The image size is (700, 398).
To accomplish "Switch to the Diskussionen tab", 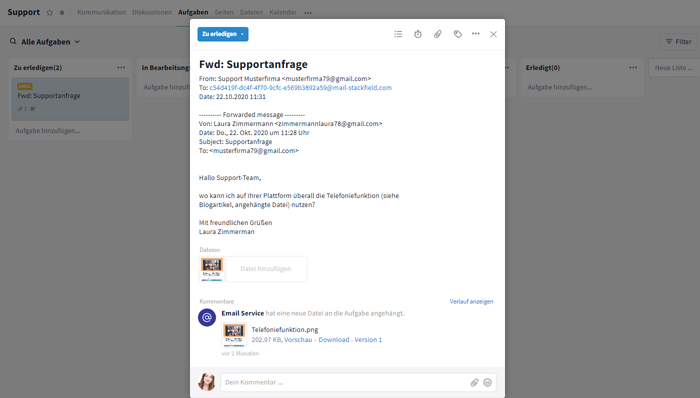I will (x=152, y=12).
